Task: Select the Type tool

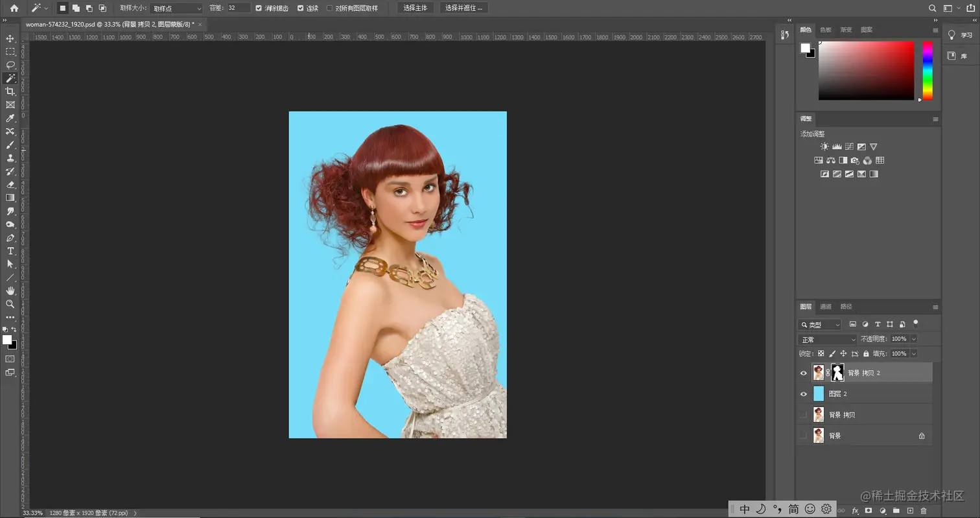Action: tap(9, 250)
